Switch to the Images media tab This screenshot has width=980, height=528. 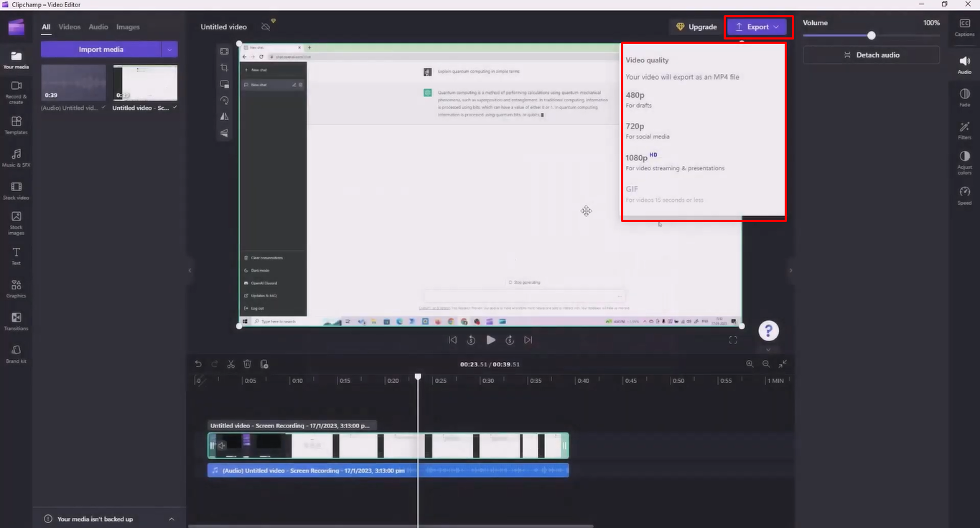(128, 27)
